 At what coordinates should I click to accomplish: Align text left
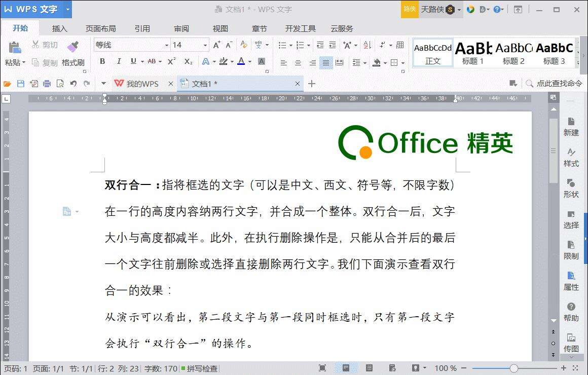[283, 63]
